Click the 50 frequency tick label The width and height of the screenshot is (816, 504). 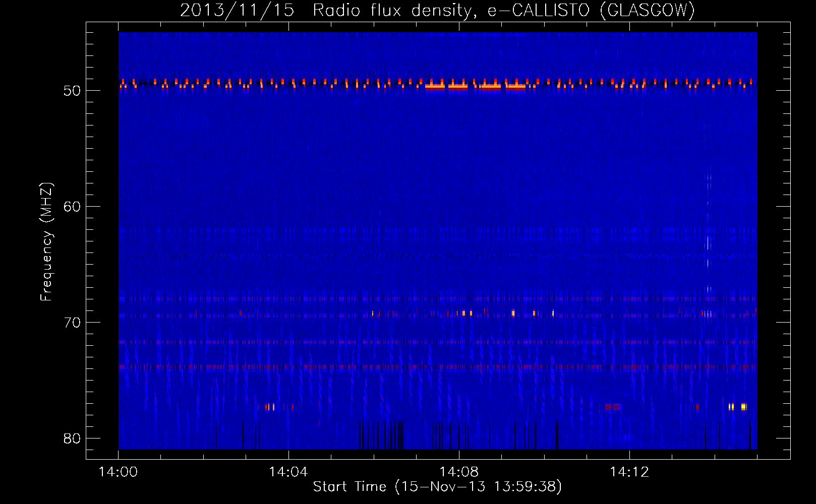[x=72, y=91]
